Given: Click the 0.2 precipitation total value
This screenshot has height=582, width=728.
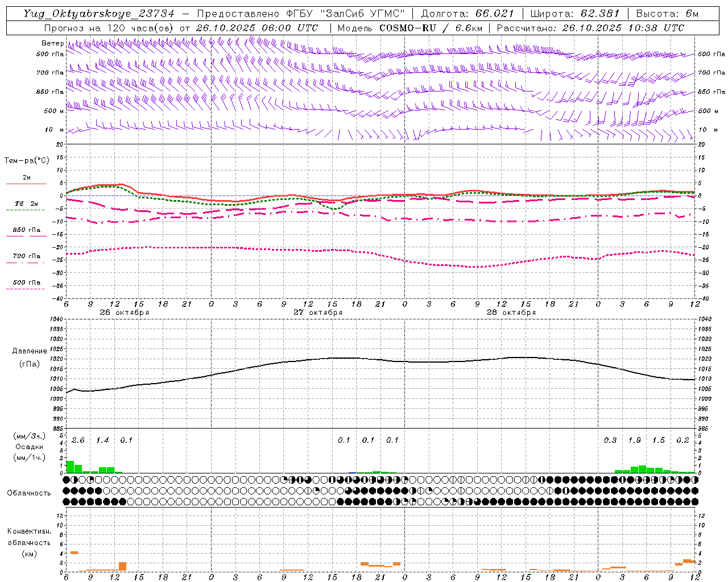Looking at the screenshot, I should (682, 440).
